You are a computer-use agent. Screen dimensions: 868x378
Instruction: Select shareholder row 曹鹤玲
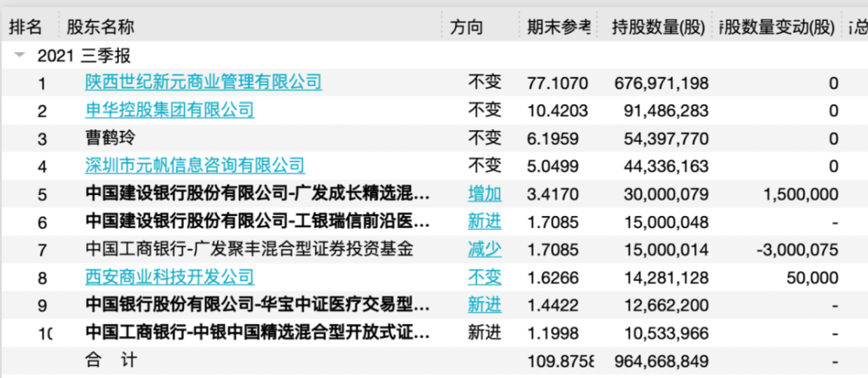115,138
